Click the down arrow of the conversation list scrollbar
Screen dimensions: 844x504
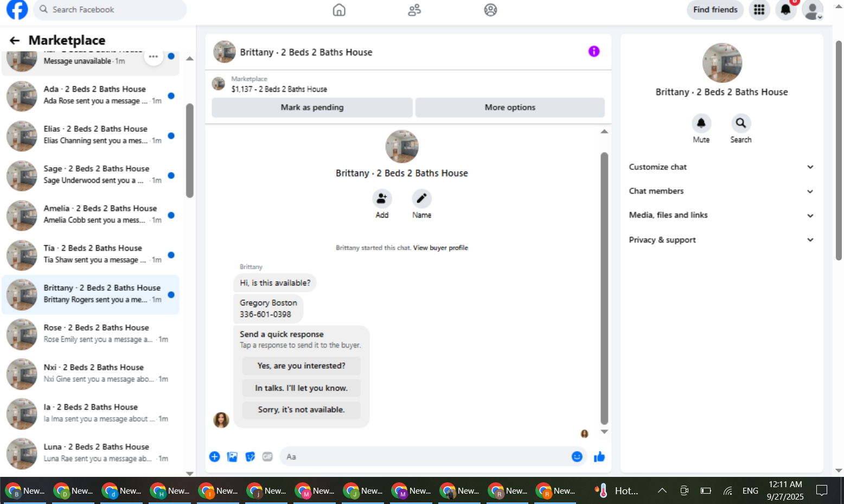(190, 474)
